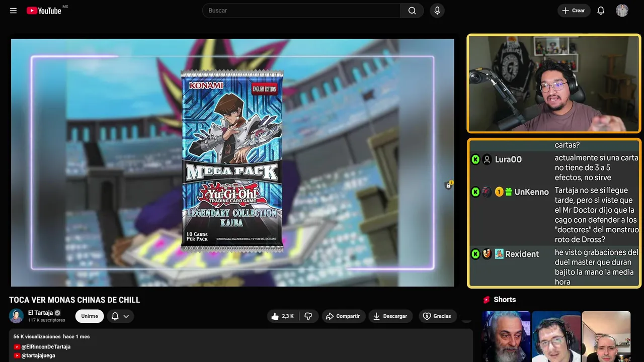Click the video player area
The height and width of the screenshot is (362, 644).
[x=232, y=162]
